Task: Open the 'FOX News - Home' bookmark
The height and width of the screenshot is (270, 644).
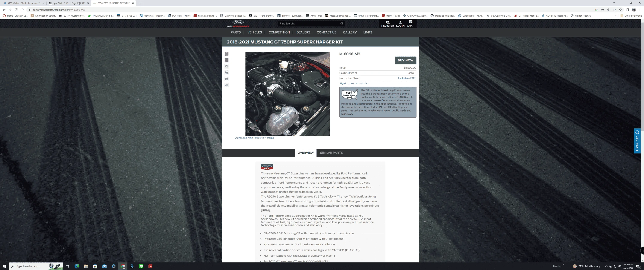Action: [x=179, y=16]
